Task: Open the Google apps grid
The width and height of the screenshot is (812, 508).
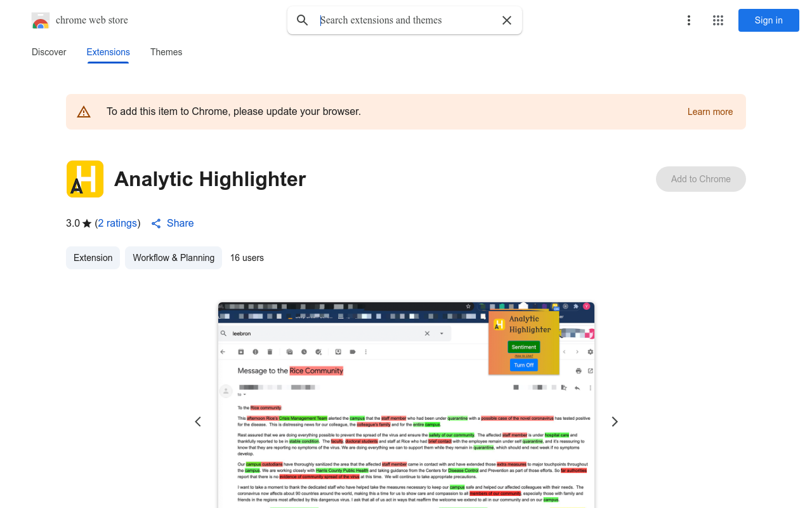Action: click(718, 20)
